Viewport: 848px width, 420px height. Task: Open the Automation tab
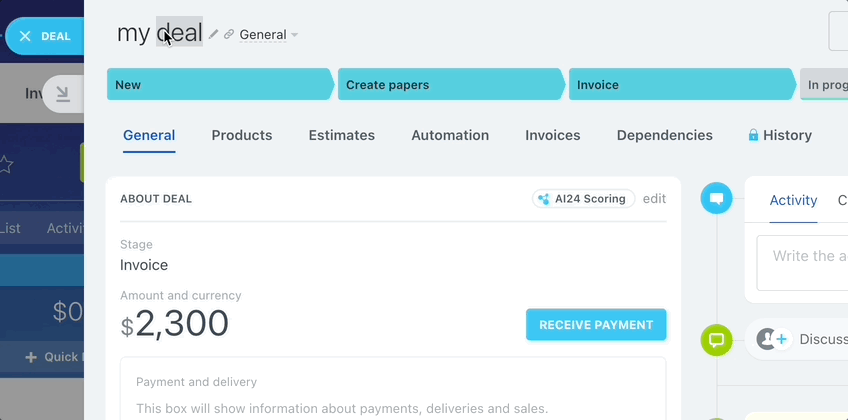[x=450, y=135]
